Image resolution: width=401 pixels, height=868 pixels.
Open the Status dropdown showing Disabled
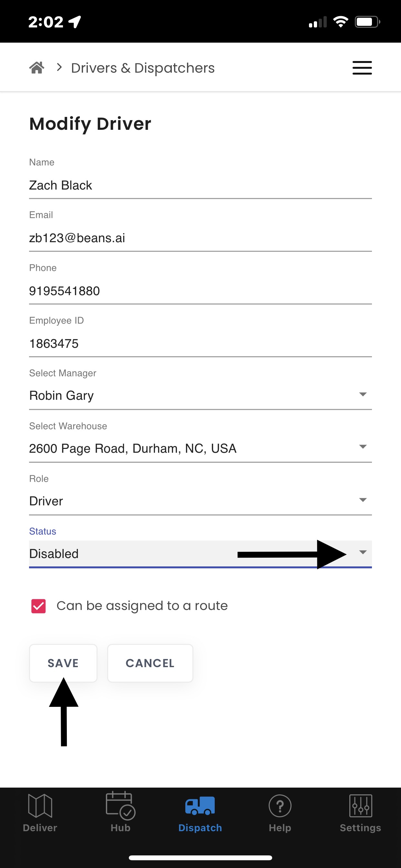[200, 553]
